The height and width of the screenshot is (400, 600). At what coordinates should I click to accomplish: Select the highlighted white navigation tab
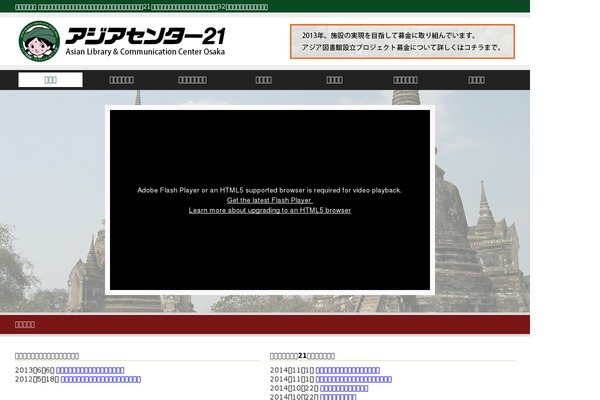coord(50,80)
